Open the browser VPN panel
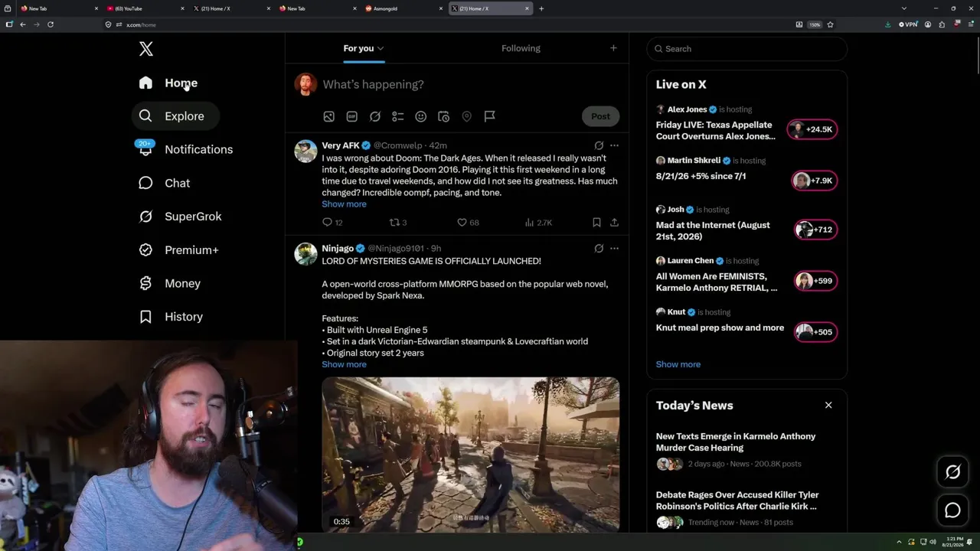 908,24
